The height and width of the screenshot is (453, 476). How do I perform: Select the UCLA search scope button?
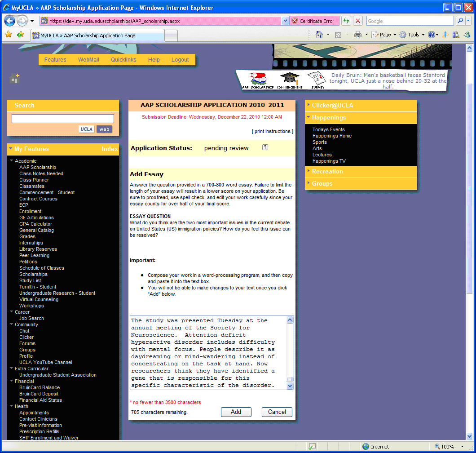pyautogui.click(x=87, y=129)
